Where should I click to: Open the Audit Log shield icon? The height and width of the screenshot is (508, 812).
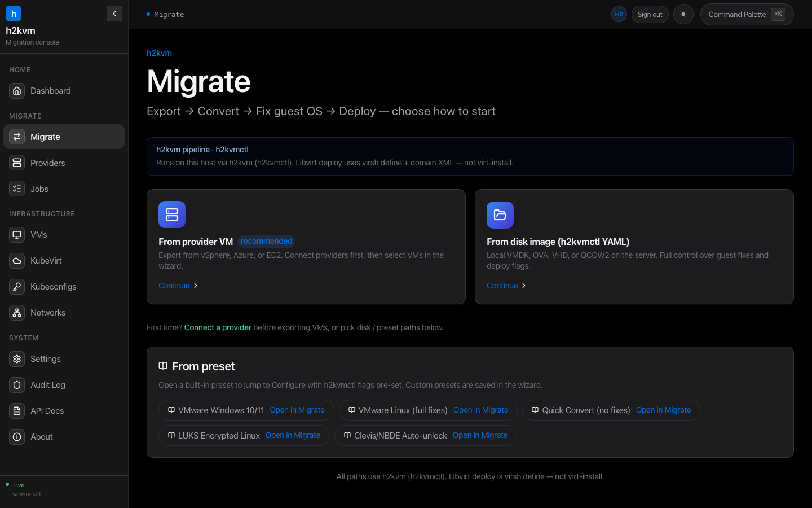pyautogui.click(x=17, y=385)
